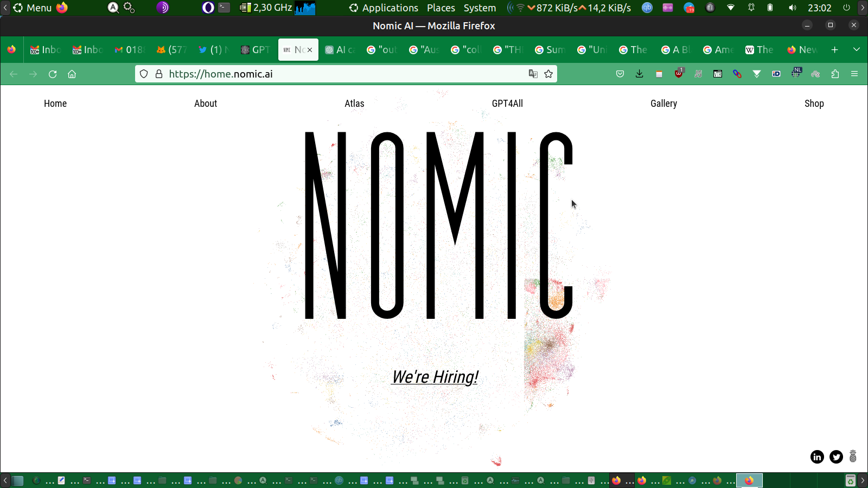Open the Shop page link
The height and width of the screenshot is (488, 868).
click(x=814, y=104)
